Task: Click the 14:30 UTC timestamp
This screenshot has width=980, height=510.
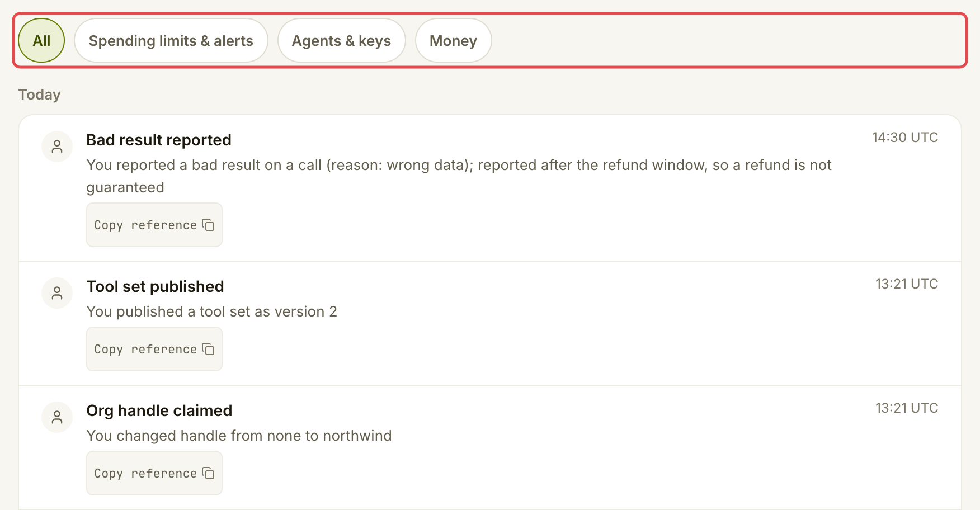Action: [904, 138]
